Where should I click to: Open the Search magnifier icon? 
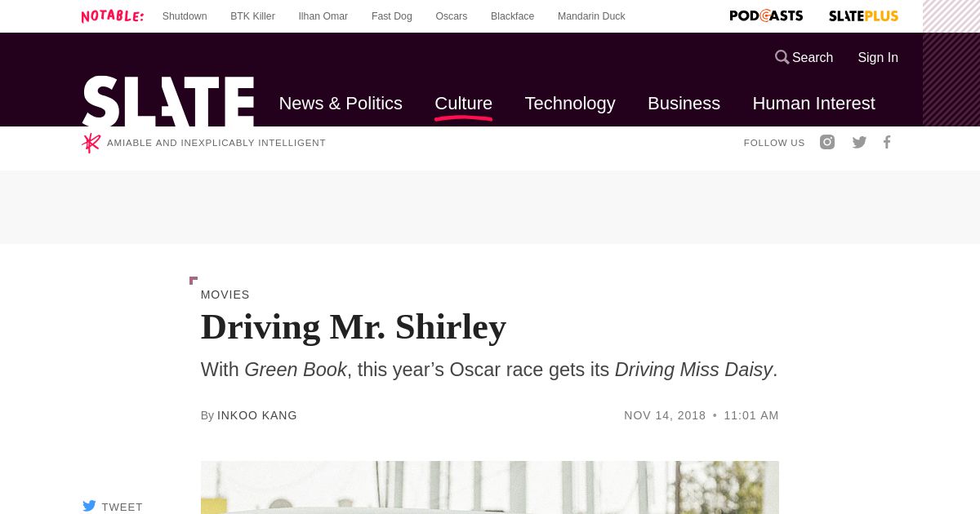pyautogui.click(x=782, y=57)
